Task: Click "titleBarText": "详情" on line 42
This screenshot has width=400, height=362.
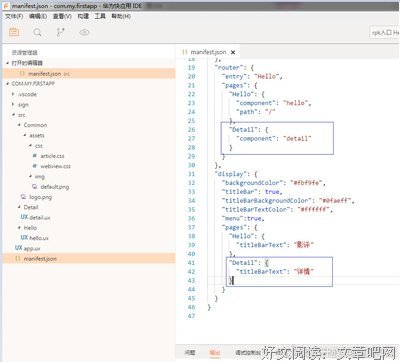Action: point(275,272)
